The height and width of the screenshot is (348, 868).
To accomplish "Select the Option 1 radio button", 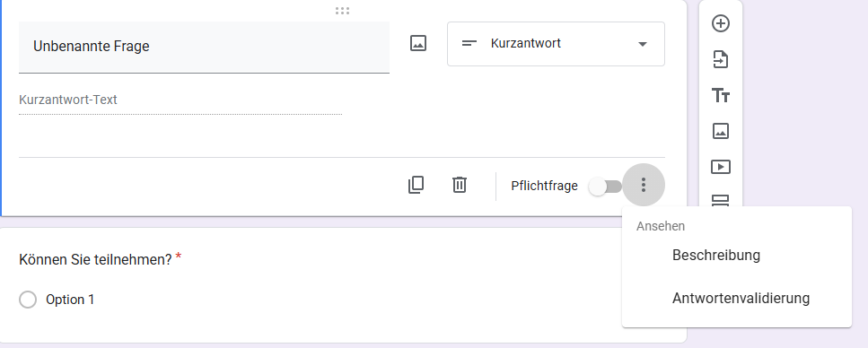I will click(28, 300).
